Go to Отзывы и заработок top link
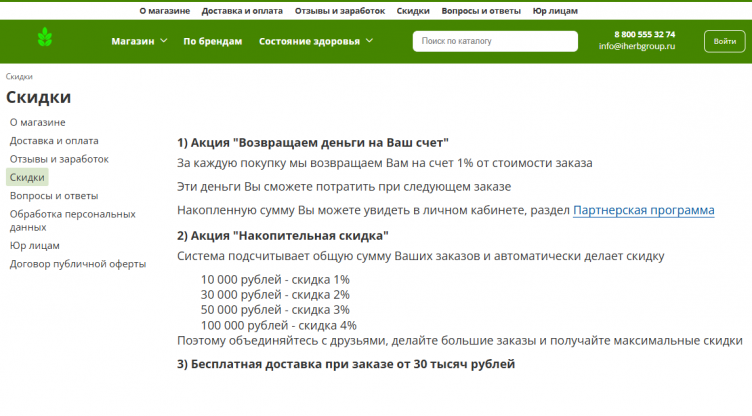 340,10
